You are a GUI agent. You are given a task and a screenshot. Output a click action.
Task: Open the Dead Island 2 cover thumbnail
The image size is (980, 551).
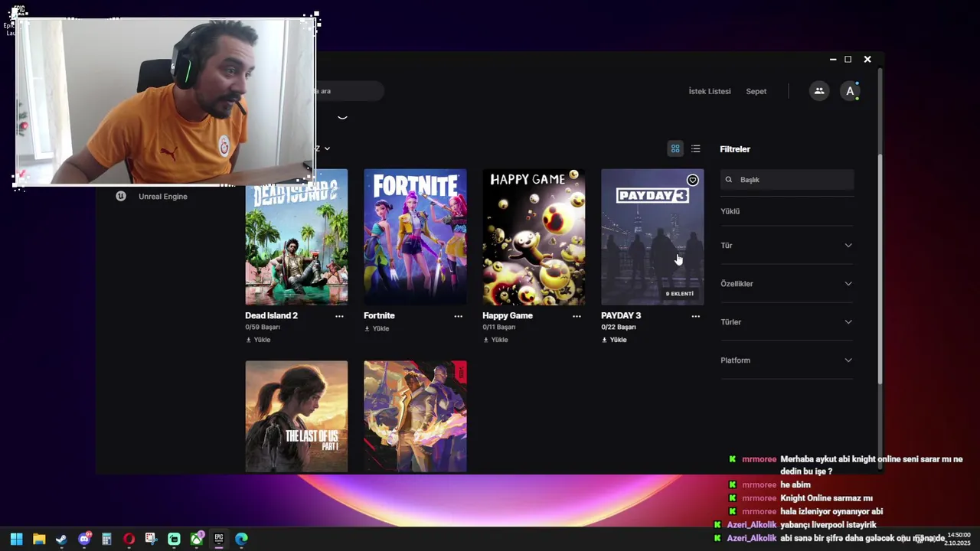pyautogui.click(x=296, y=237)
